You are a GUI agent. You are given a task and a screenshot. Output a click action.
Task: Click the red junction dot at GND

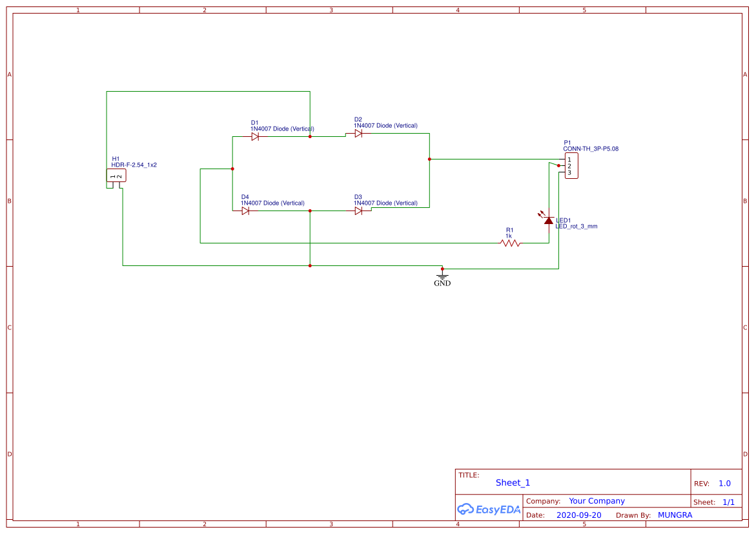click(x=442, y=267)
